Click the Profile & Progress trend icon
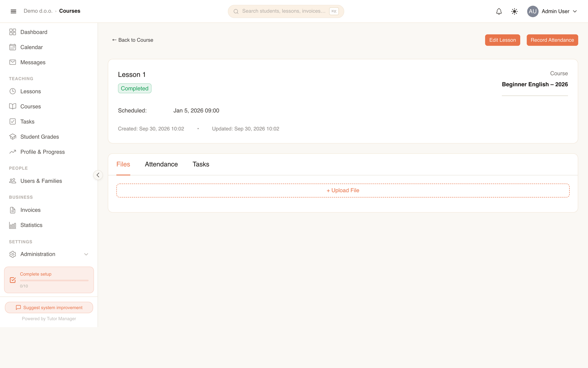588x368 pixels. [x=13, y=152]
